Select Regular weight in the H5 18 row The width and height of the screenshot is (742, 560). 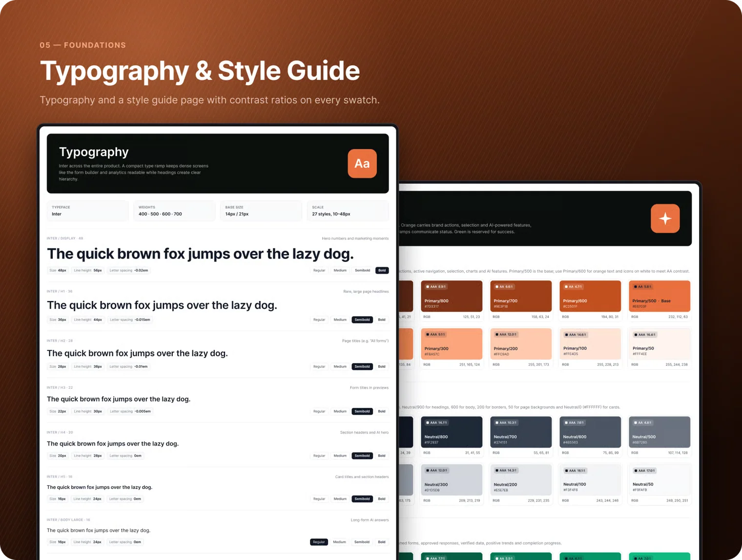pyautogui.click(x=319, y=499)
